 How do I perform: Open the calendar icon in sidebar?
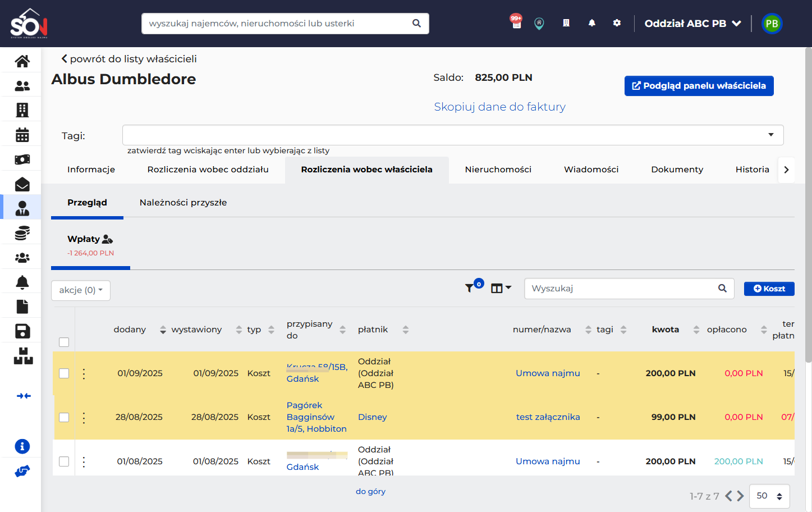point(22,135)
